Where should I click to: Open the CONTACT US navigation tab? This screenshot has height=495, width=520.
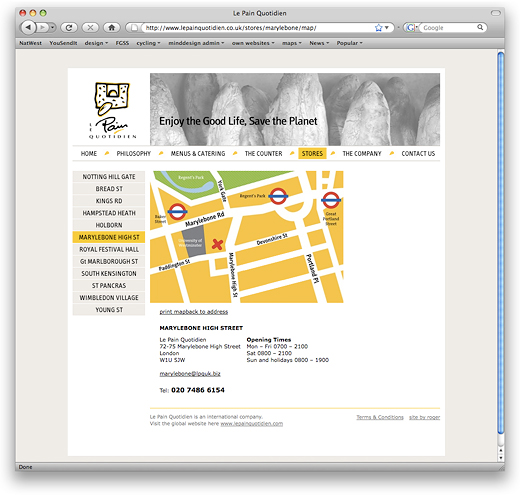(x=418, y=153)
